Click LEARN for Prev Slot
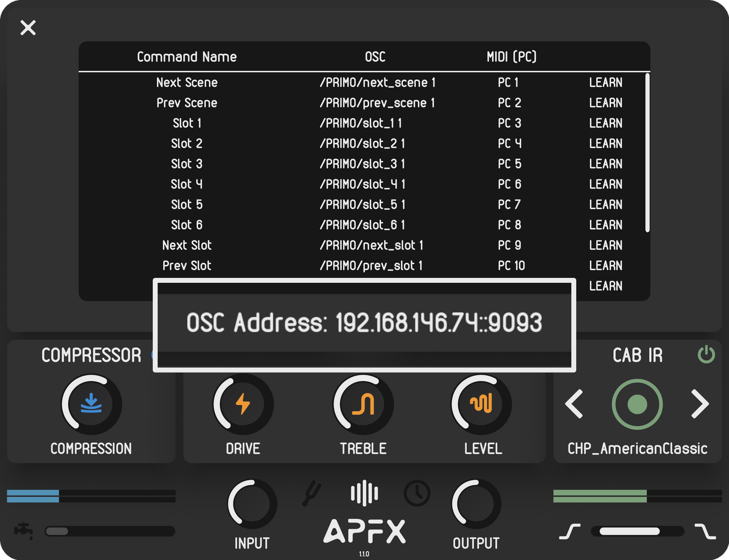Image resolution: width=729 pixels, height=560 pixels. 606,266
